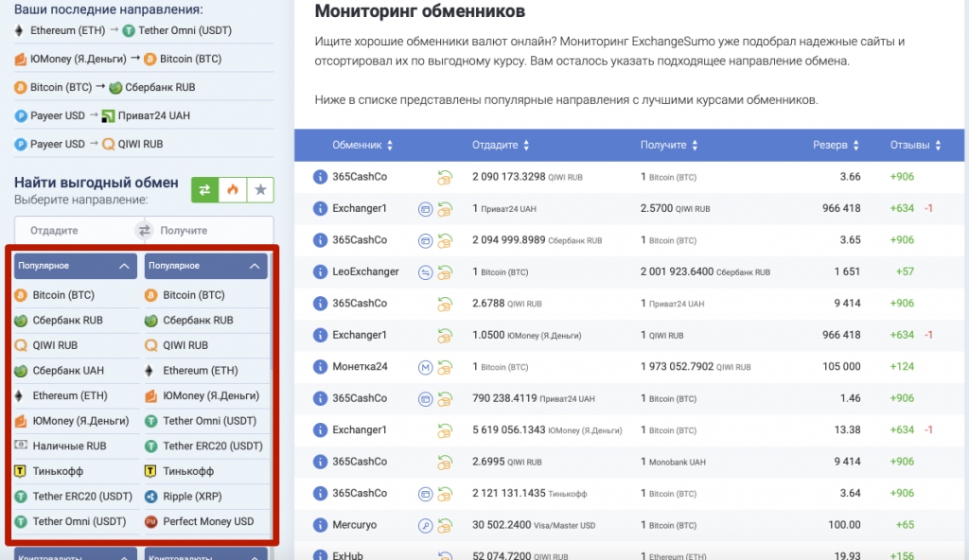Click blue card badge in 365CashCo 790 238.4119 row
969x560 pixels.
(425, 399)
